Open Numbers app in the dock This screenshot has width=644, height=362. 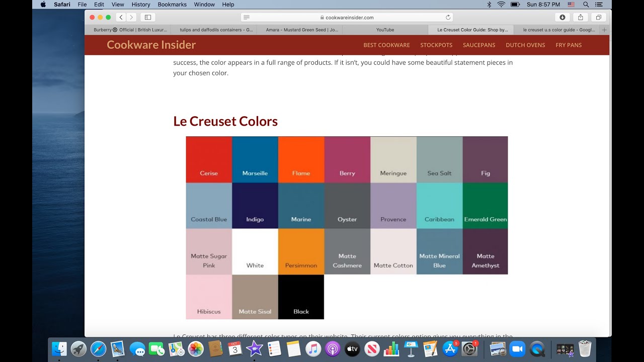(x=391, y=348)
